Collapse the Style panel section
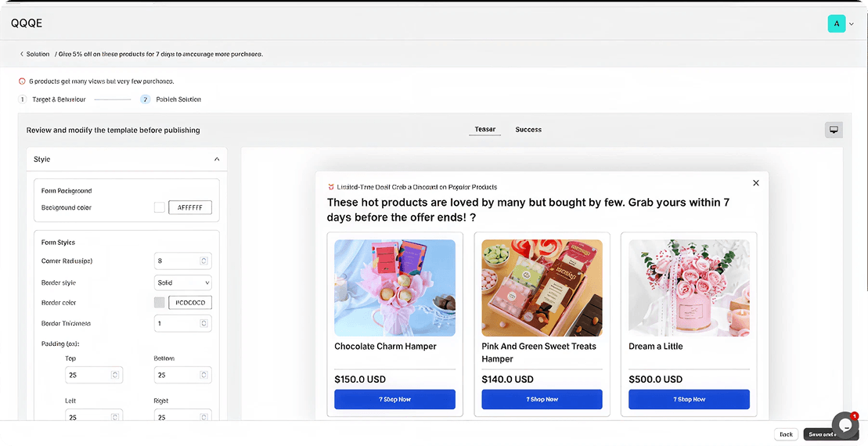Image resolution: width=868 pixels, height=446 pixels. click(x=217, y=160)
